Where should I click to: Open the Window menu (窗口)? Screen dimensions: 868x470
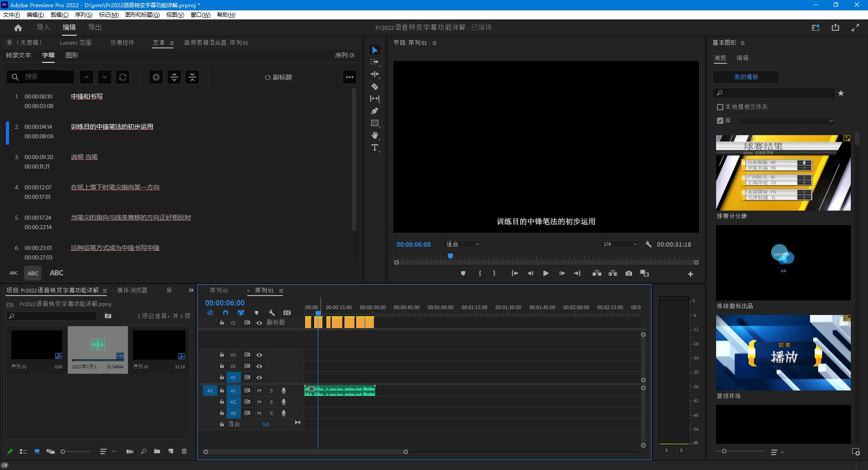200,14
